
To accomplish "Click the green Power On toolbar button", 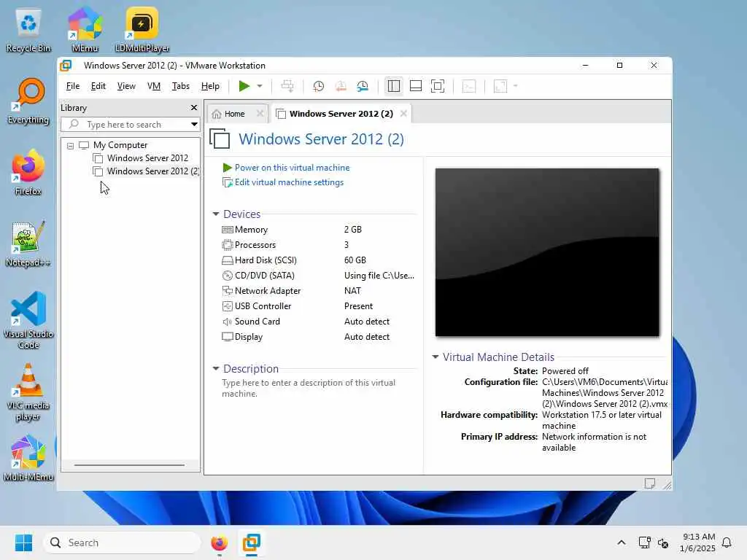I will click(244, 86).
